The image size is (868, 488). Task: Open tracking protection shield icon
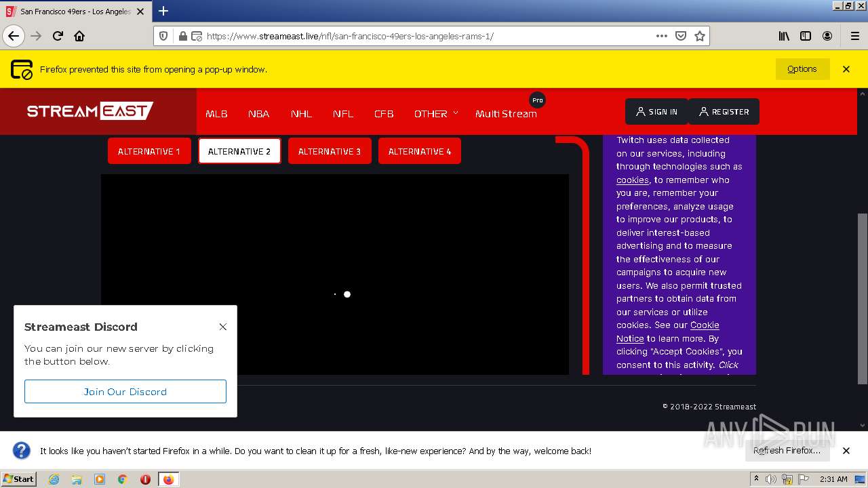(x=163, y=36)
